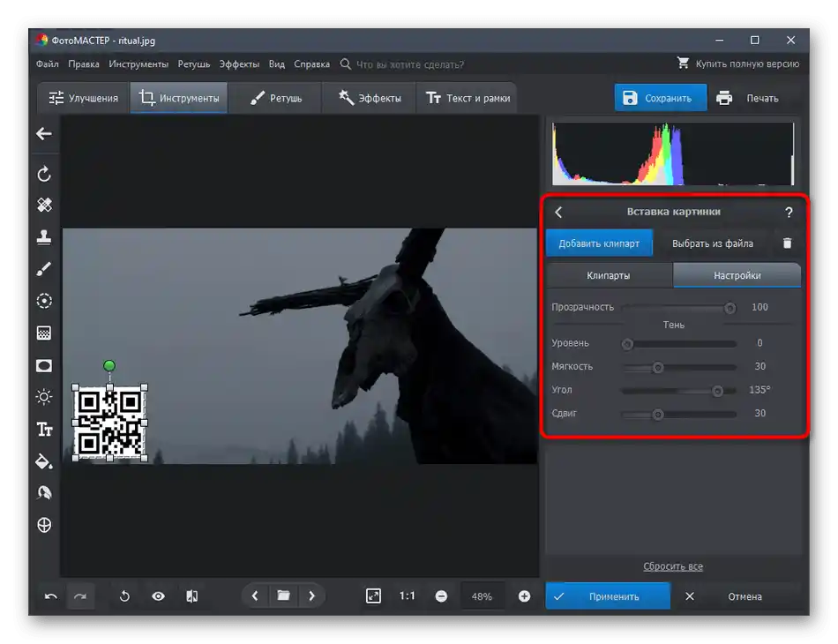Click the rotate tool in left sidebar
This screenshot has width=838, height=644.
[x=44, y=174]
